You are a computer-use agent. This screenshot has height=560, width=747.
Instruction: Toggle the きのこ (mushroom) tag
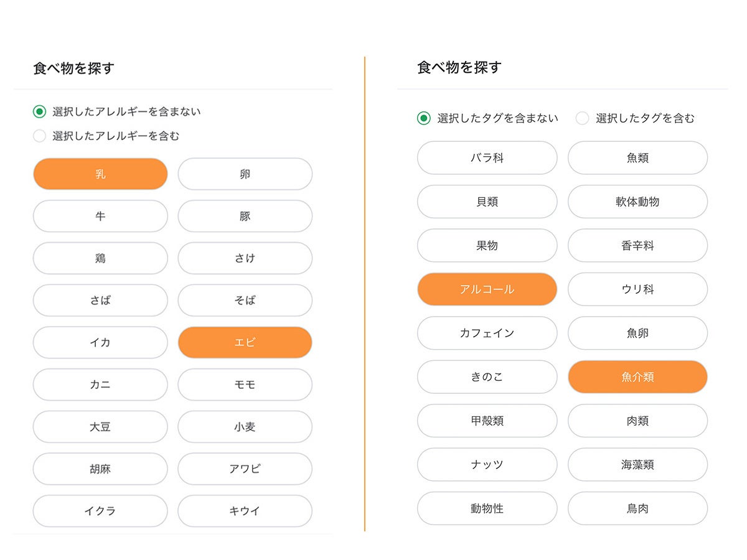(487, 376)
